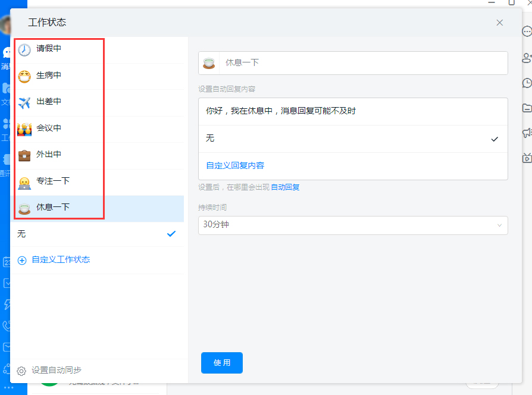The image size is (532, 395).
Task: Click the megaphone announcement icon on right sidebar
Action: tap(528, 133)
